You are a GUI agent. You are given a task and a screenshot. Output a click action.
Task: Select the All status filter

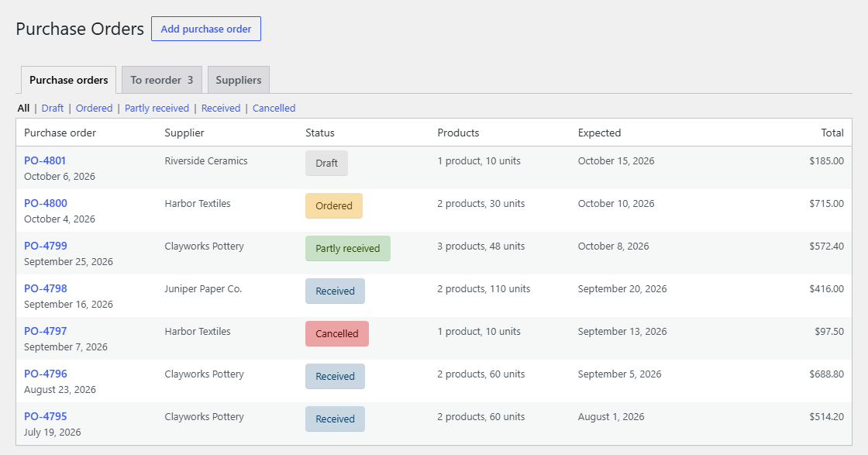coord(23,108)
